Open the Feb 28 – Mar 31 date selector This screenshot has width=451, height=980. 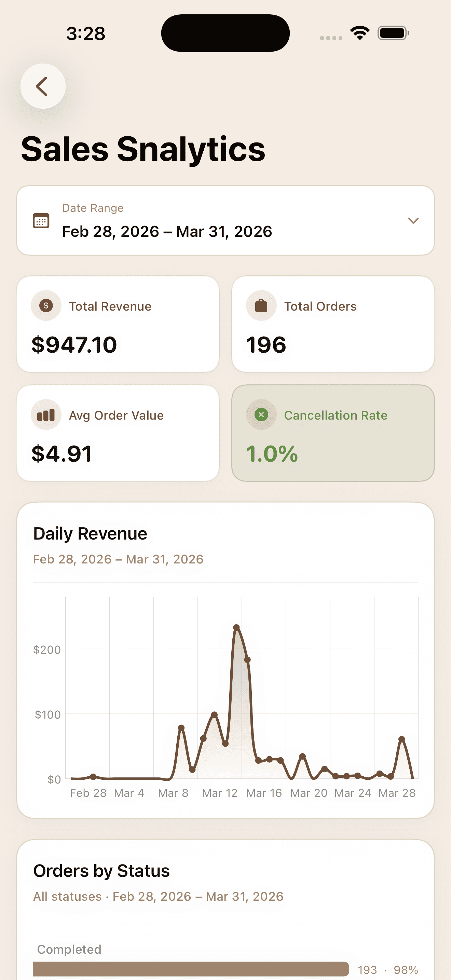(x=225, y=221)
